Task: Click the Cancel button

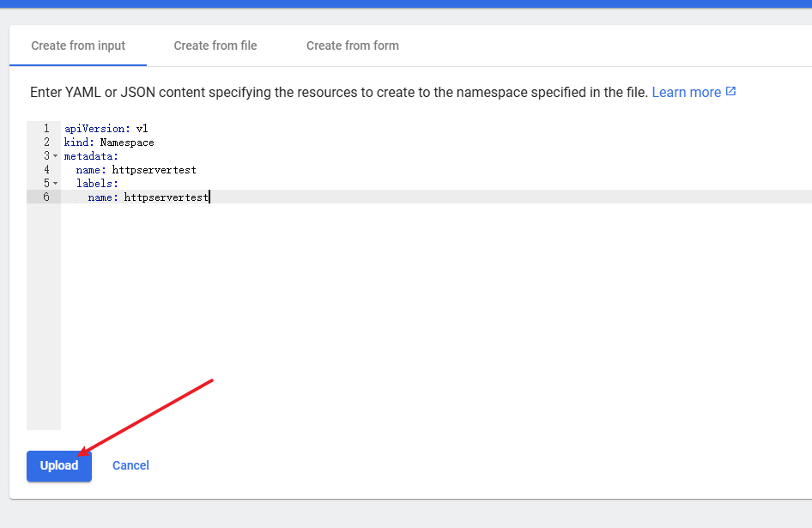Action: 130,465
